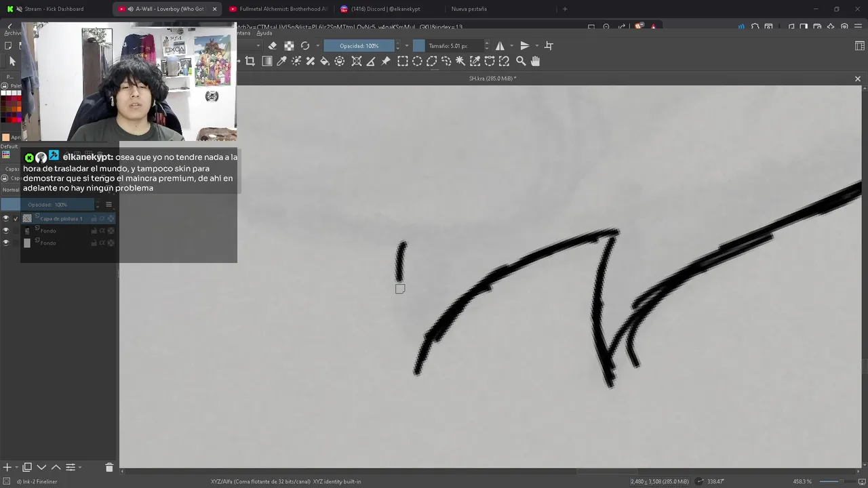Select the Smart patch tool
The image size is (868, 488).
[x=311, y=61]
